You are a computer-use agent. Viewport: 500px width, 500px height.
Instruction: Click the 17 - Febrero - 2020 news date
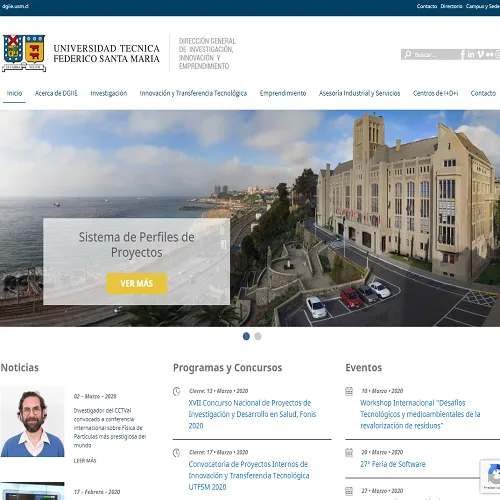pos(97,492)
